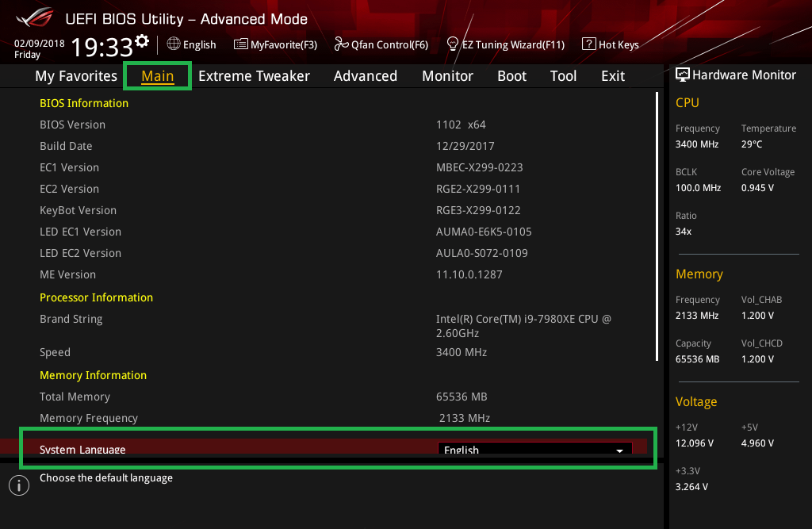Click the date 02/09/2018

click(x=40, y=44)
